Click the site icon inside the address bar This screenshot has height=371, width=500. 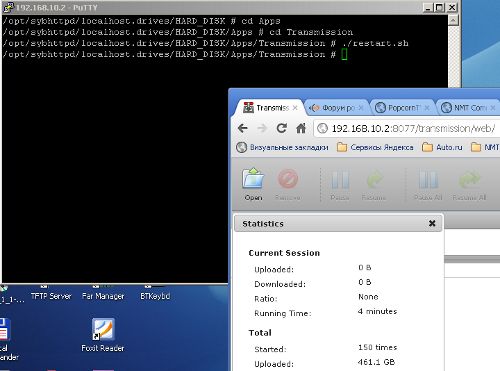[x=322, y=128]
